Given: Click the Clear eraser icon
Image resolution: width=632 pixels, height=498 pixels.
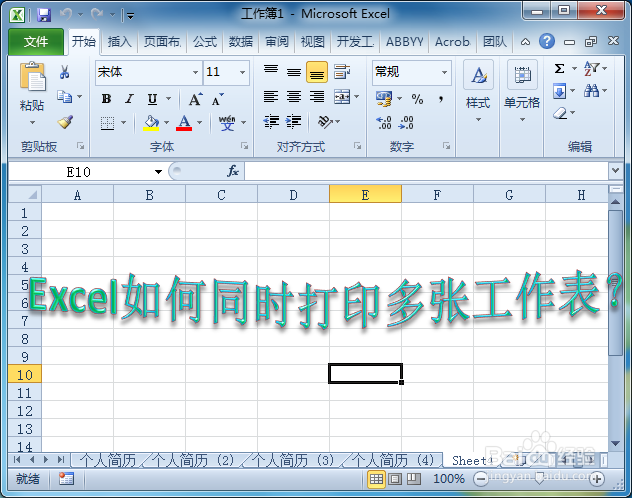Looking at the screenshot, I should point(560,113).
